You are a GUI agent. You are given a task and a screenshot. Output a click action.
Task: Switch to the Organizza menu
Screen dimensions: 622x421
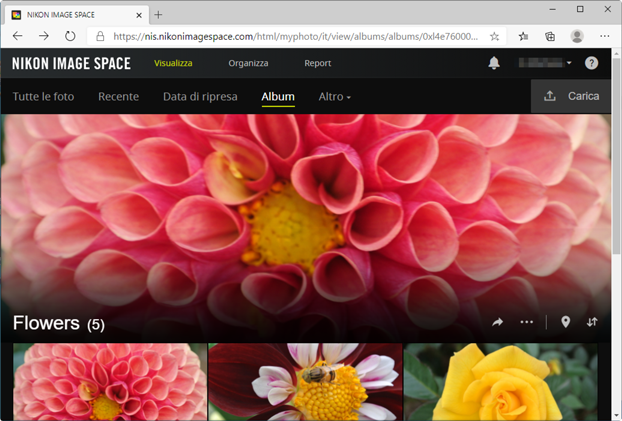click(248, 63)
